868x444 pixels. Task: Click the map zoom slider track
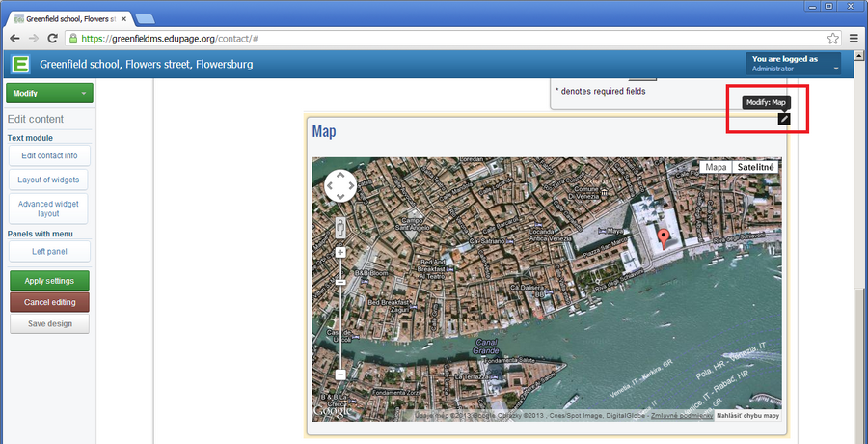pos(340,319)
